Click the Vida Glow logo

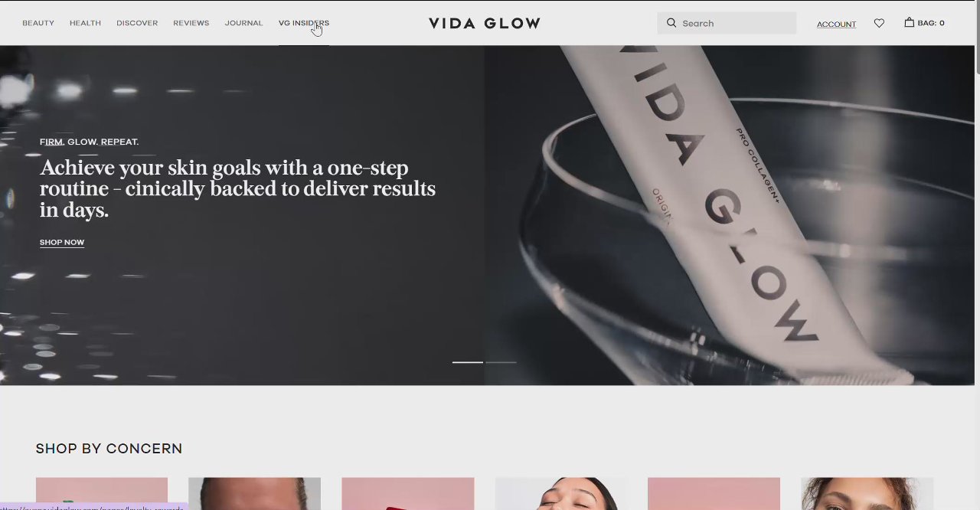click(x=484, y=23)
